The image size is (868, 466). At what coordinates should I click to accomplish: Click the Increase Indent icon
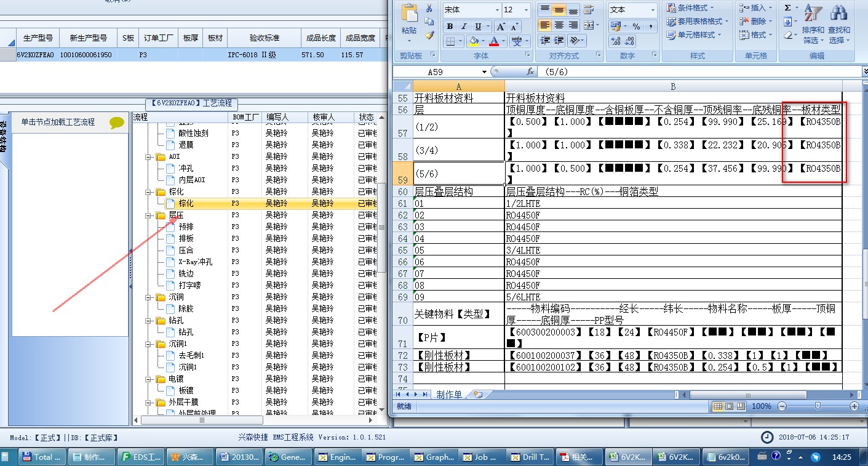pyautogui.click(x=559, y=41)
